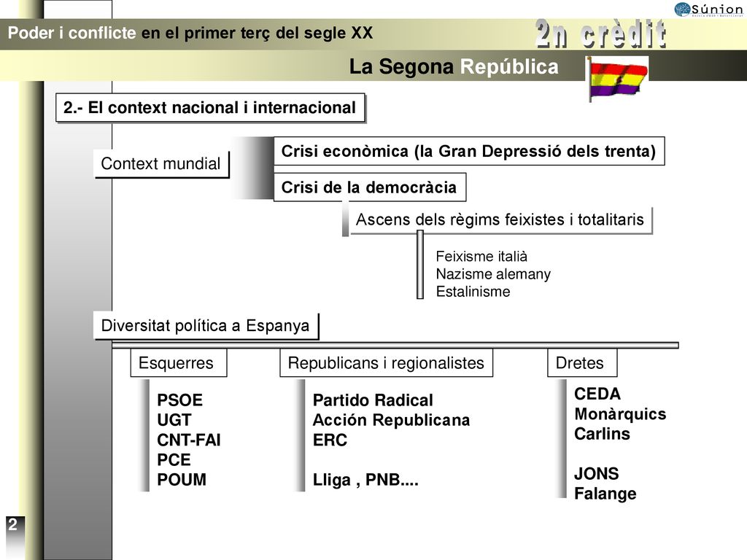Image resolution: width=747 pixels, height=560 pixels.
Task: Click the 'Context mundial' box
Action: click(x=161, y=163)
